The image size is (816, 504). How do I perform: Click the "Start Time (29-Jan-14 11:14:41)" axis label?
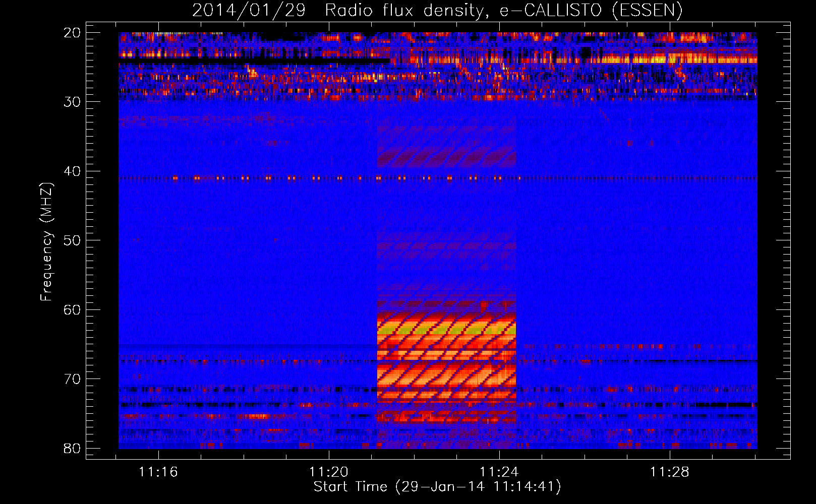(x=437, y=487)
